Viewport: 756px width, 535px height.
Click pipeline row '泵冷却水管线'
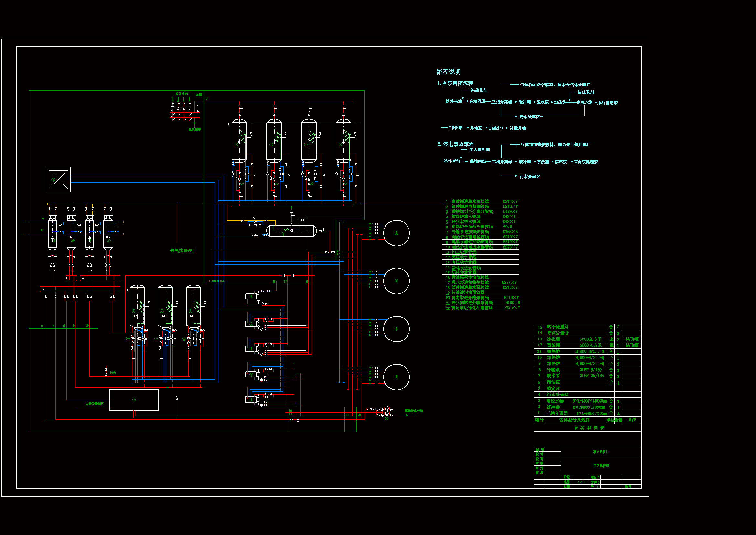[x=481, y=272]
